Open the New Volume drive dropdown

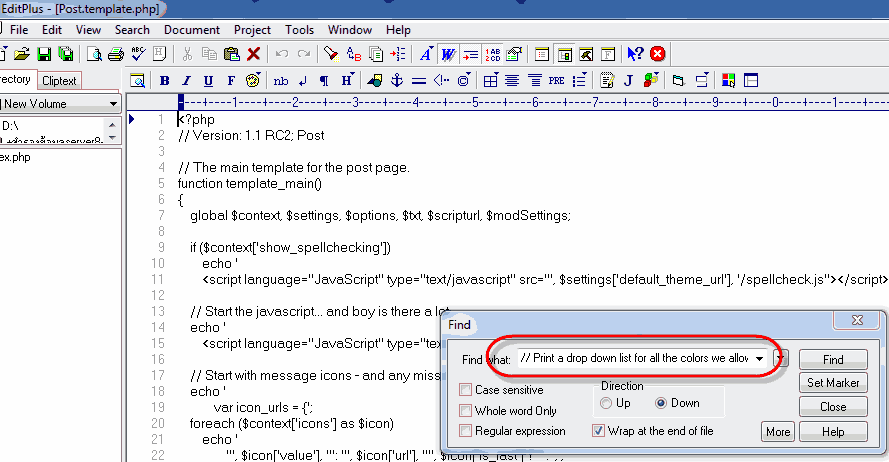click(113, 104)
